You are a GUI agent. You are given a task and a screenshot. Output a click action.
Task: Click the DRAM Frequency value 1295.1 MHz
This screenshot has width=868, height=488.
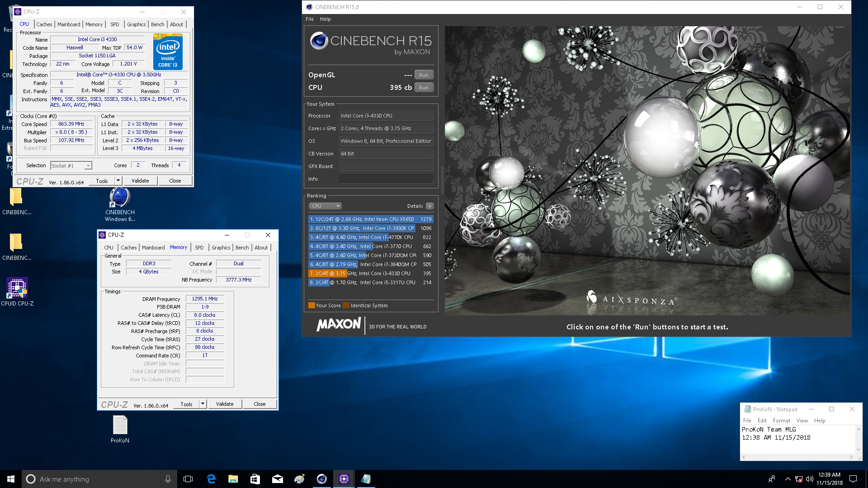205,299
